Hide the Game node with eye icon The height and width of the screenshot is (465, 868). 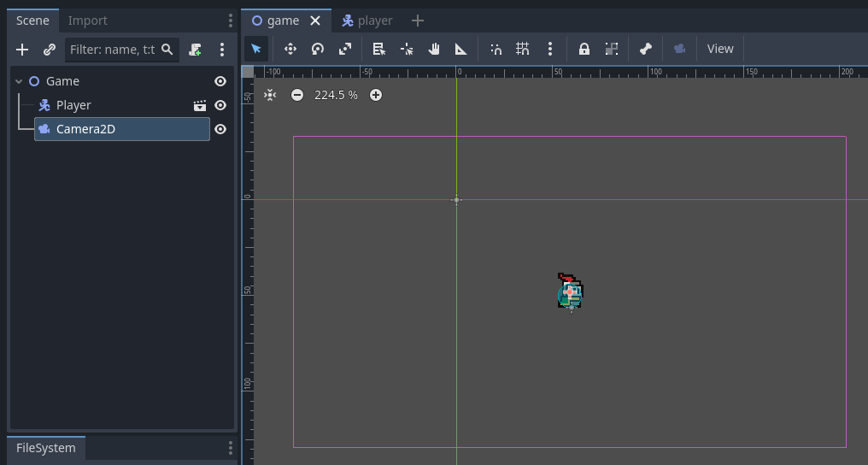tap(220, 81)
